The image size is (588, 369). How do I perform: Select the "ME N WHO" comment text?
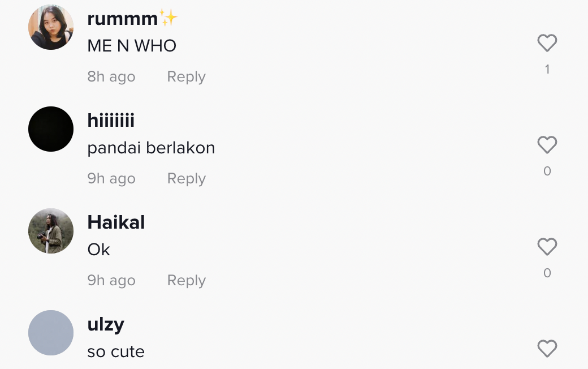coord(132,46)
